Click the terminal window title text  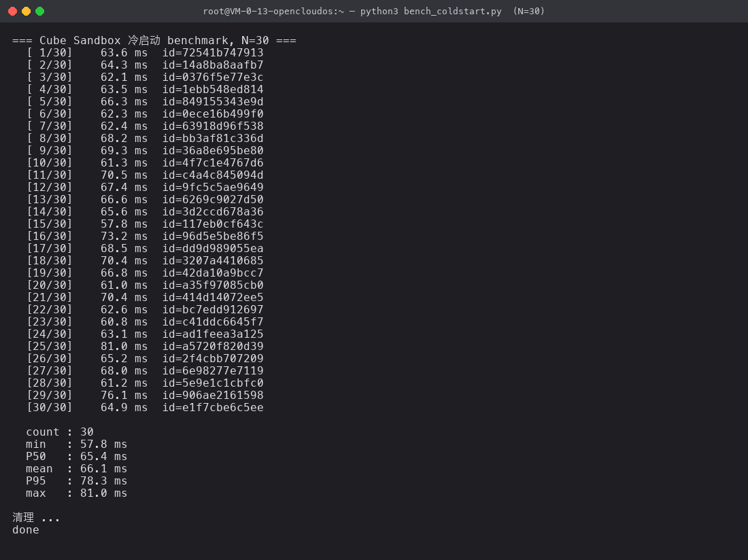coord(373,12)
